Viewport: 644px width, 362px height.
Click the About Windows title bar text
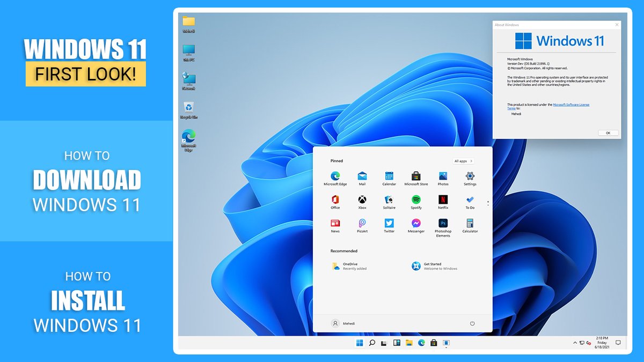tap(507, 25)
